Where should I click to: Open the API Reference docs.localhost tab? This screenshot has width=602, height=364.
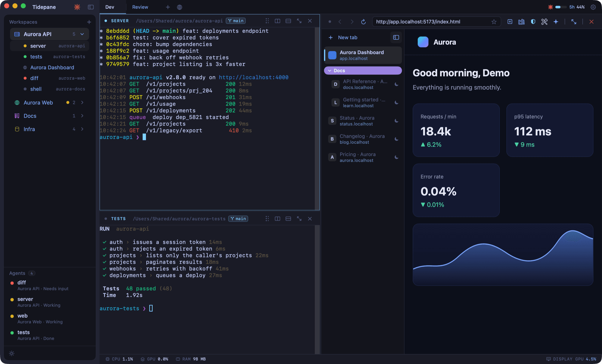point(365,84)
